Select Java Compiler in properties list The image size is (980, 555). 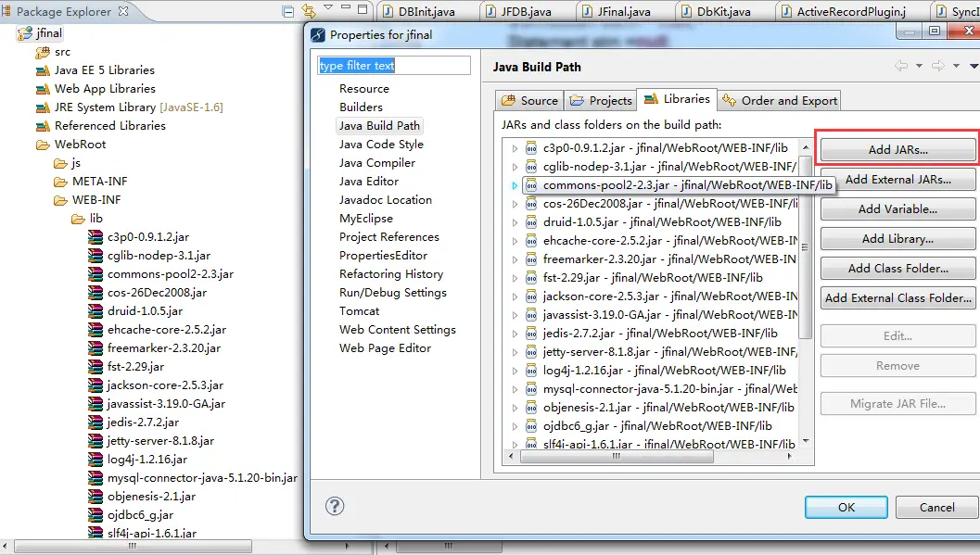pyautogui.click(x=376, y=163)
